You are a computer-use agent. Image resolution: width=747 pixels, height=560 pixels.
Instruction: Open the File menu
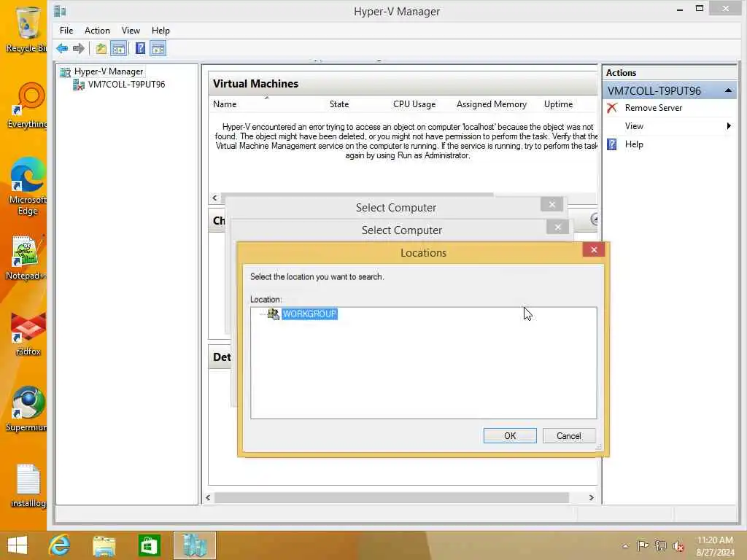[x=66, y=31]
